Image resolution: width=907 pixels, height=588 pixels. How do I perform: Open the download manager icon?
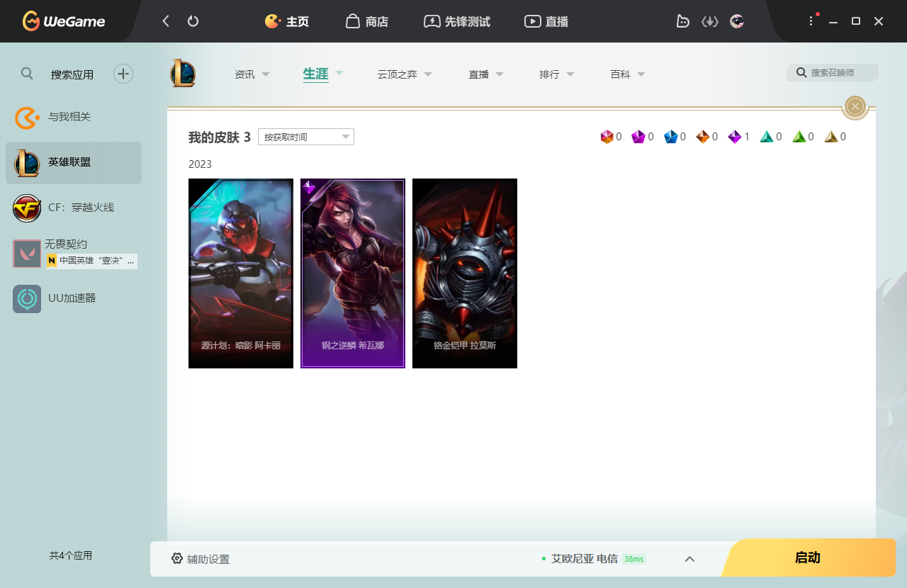tap(709, 21)
